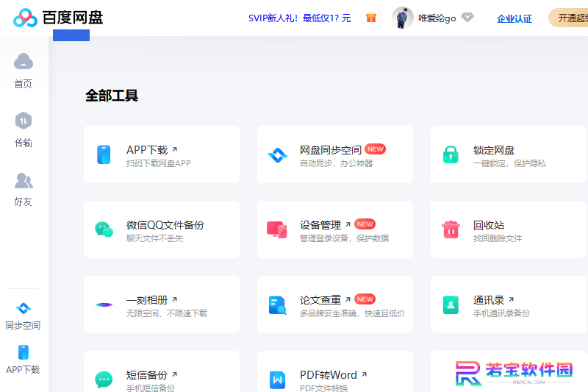Click the 自动同步，办公神器 description text
588x392 pixels.
point(337,163)
